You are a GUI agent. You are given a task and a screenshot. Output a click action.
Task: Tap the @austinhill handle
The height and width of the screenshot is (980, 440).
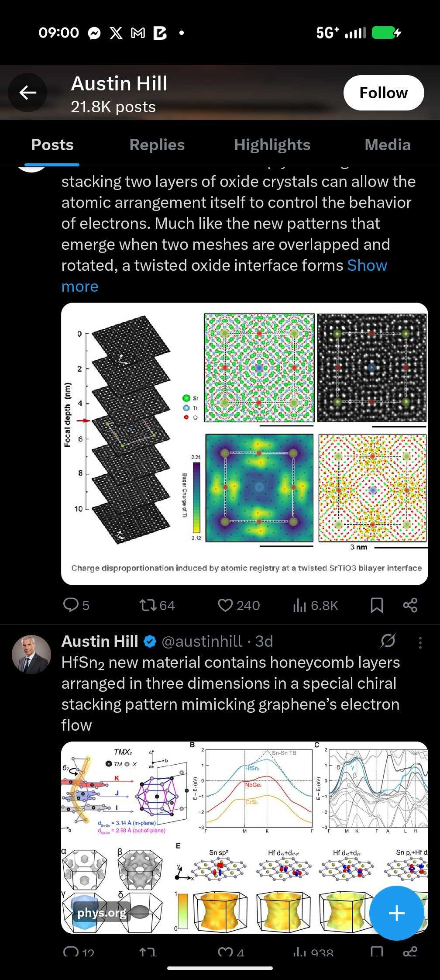pyautogui.click(x=202, y=641)
